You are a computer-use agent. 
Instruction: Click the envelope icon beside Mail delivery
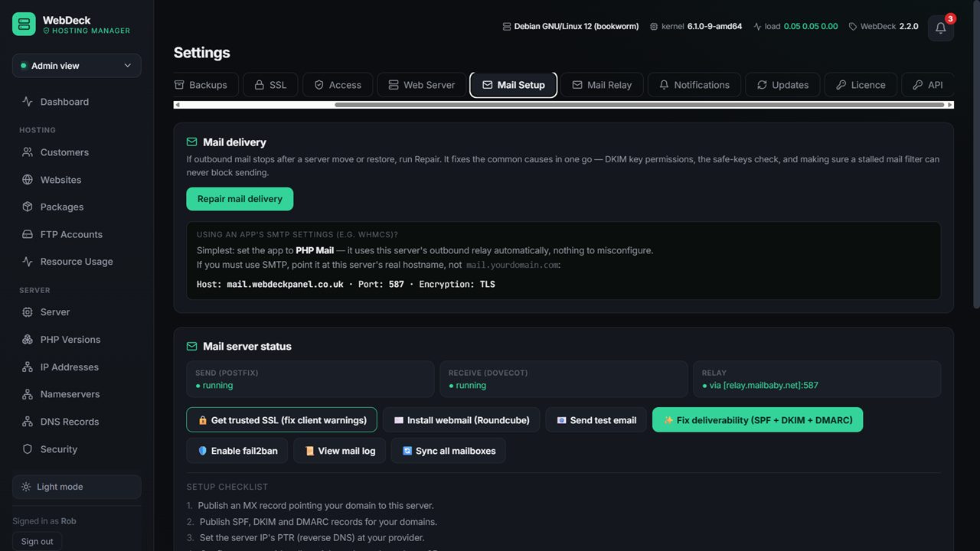pyautogui.click(x=192, y=142)
